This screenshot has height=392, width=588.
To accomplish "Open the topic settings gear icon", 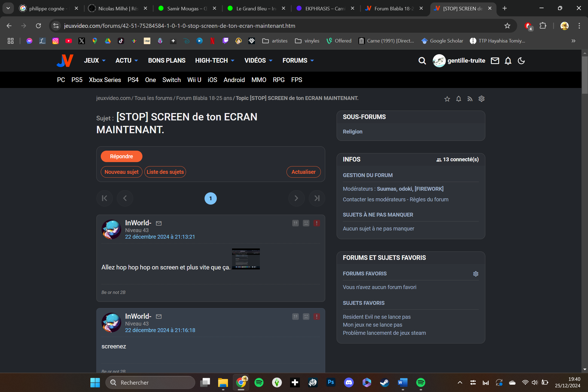I will coord(481,99).
